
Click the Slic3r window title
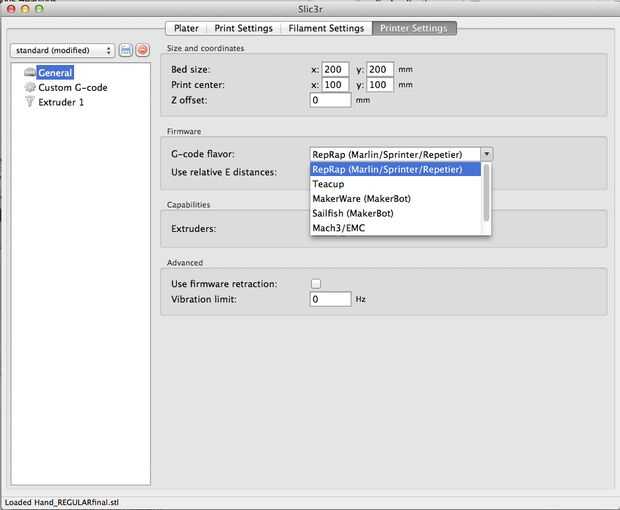point(310,9)
